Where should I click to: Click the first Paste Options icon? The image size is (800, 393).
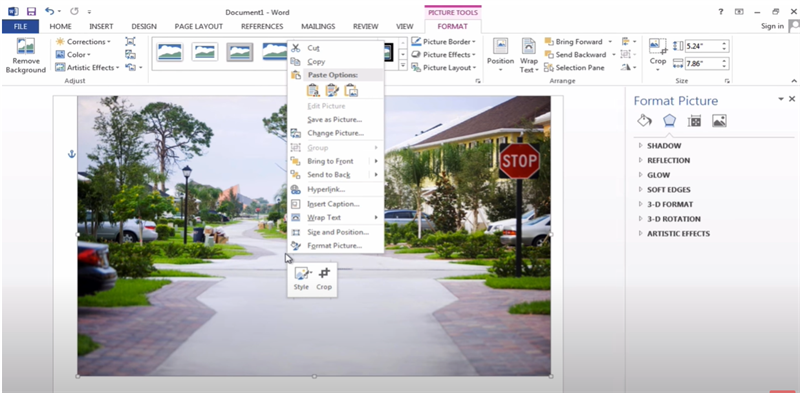coord(313,90)
